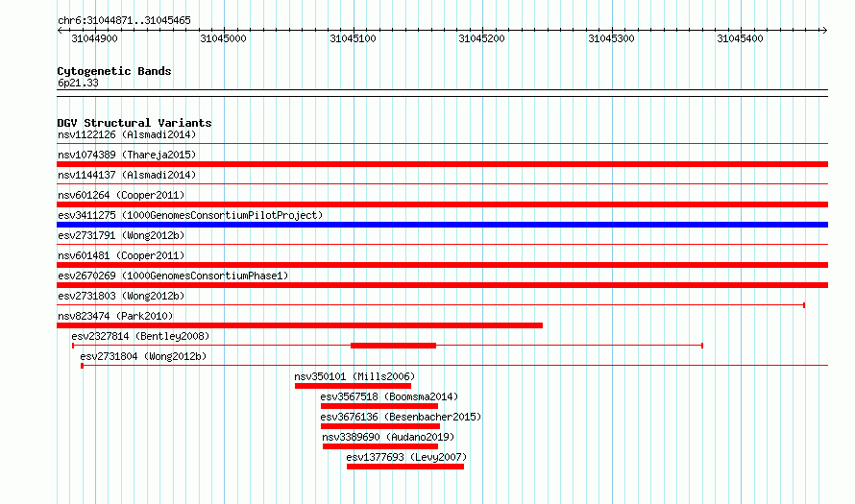This screenshot has width=855, height=504.
Task: Open the nsv601264 (Cooper2011) label
Action: (x=121, y=195)
